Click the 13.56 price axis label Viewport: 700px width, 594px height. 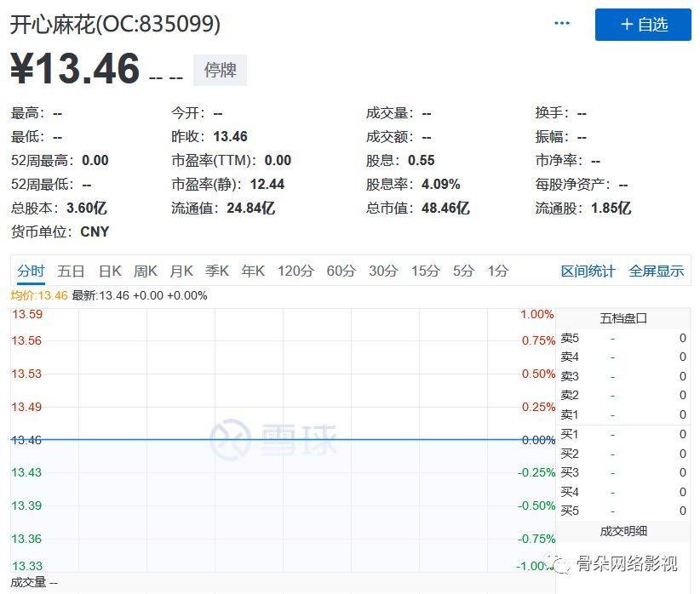(26, 340)
